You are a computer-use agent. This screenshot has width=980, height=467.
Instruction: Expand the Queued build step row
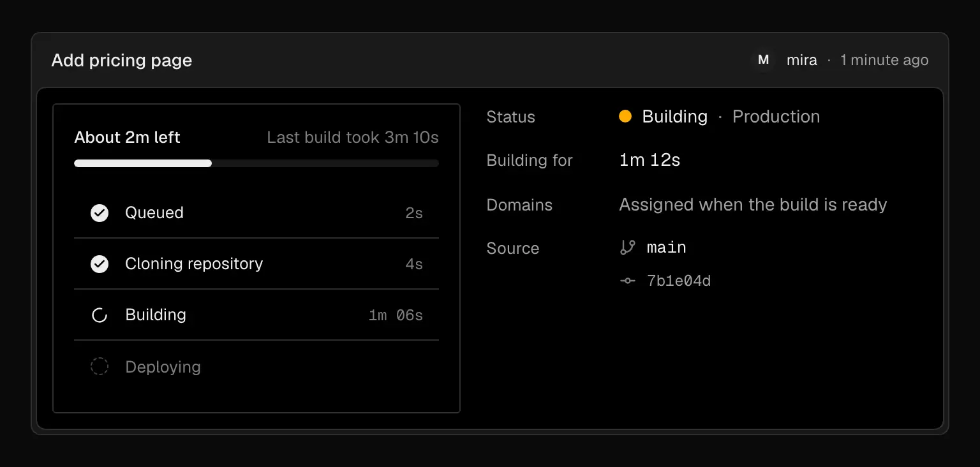[256, 213]
